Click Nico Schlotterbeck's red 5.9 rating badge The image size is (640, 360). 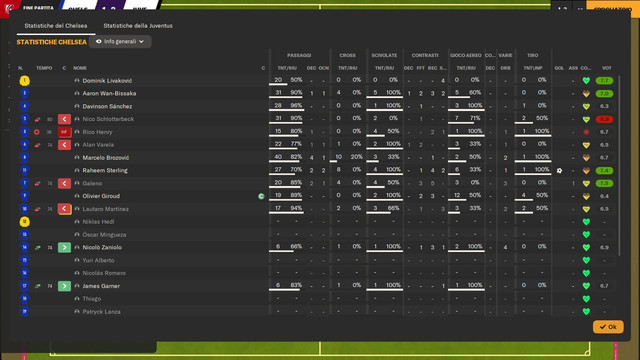click(x=604, y=119)
